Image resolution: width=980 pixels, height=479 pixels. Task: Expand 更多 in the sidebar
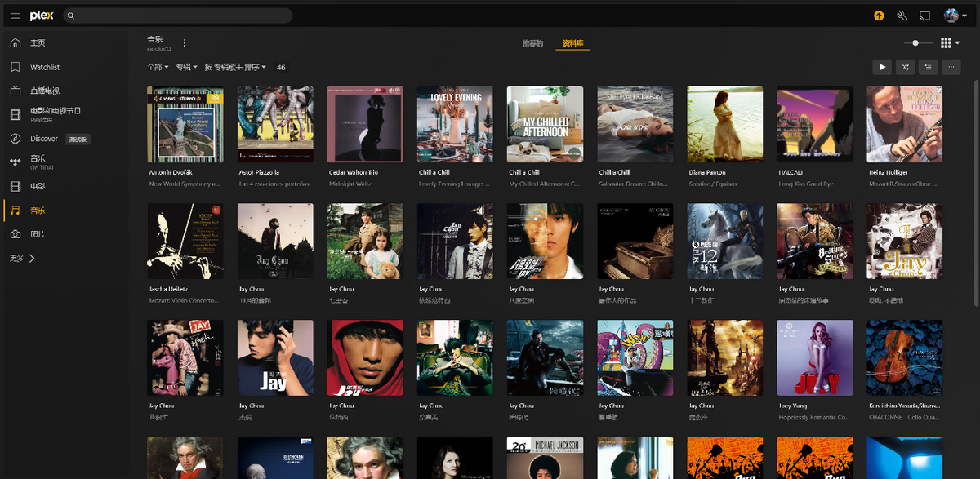(22, 258)
